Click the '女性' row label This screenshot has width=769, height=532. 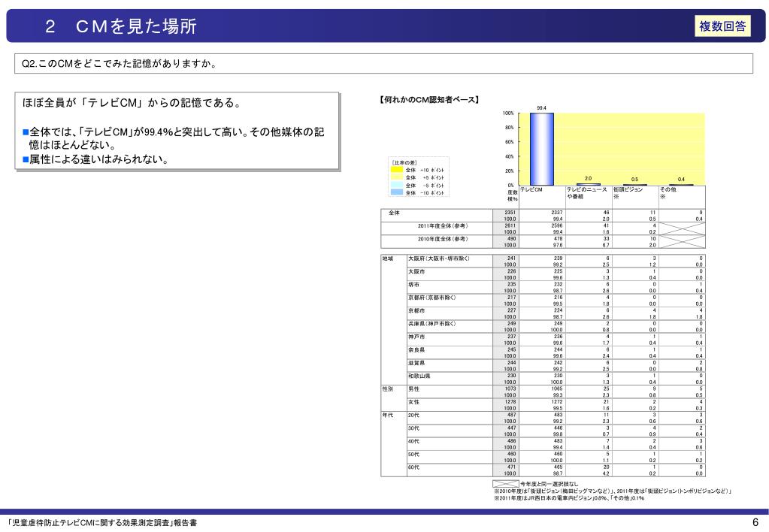tap(413, 402)
